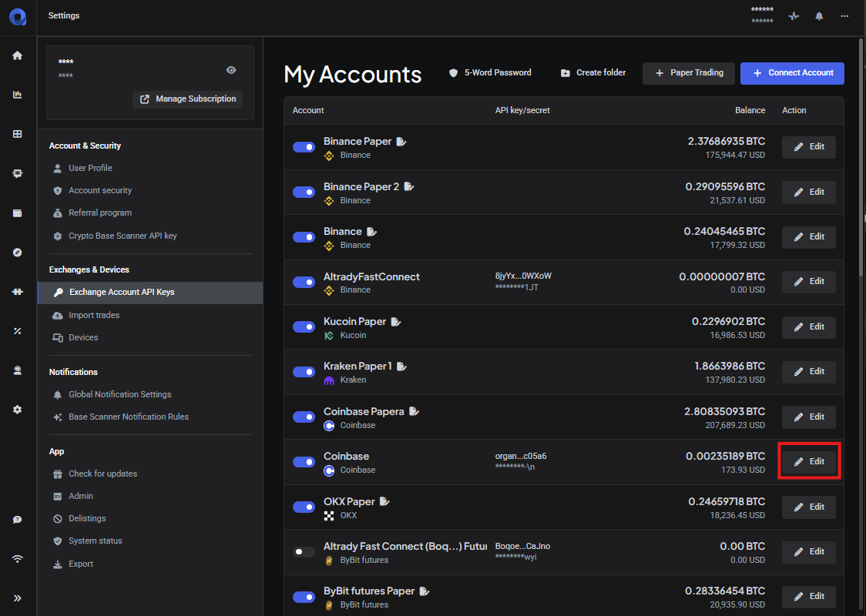Click the accounts list vertical scrollbar
This screenshot has width=866, height=616.
point(861,157)
